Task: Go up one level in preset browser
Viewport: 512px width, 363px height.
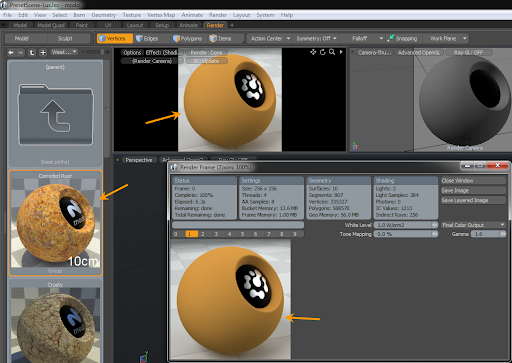Action: pyautogui.click(x=32, y=52)
